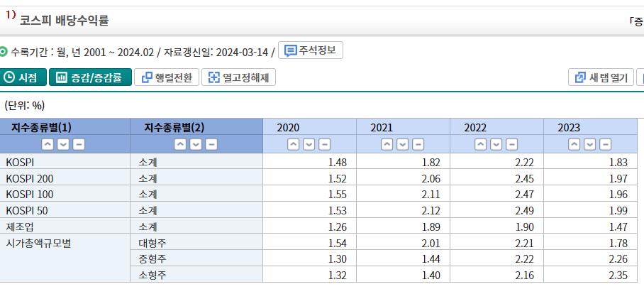
Task: Click 중형주 2023 value 2.26
Action: tap(618, 259)
